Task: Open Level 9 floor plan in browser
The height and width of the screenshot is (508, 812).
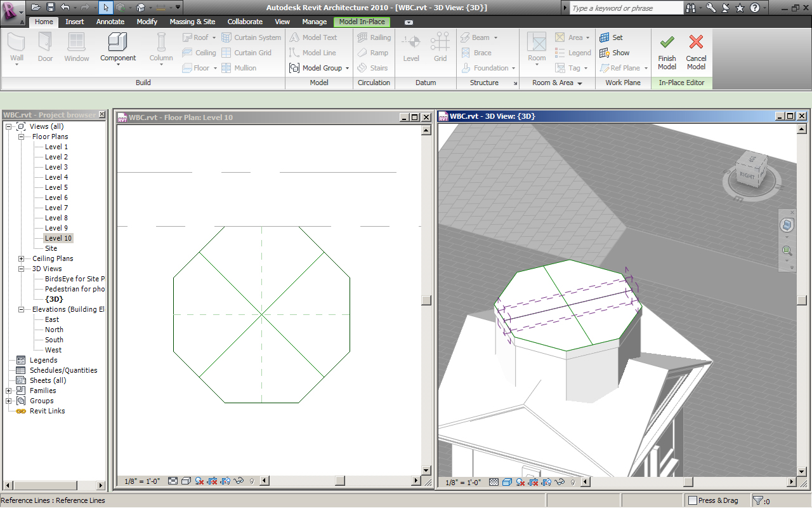Action: click(56, 228)
